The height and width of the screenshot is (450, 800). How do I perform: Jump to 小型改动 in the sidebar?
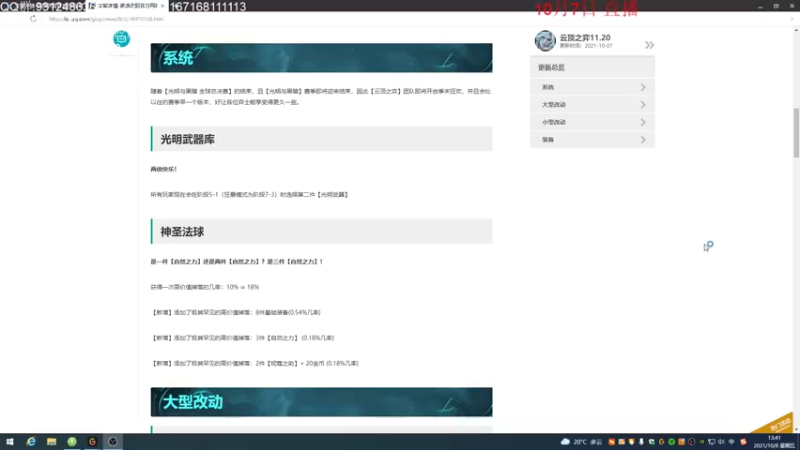[592, 122]
